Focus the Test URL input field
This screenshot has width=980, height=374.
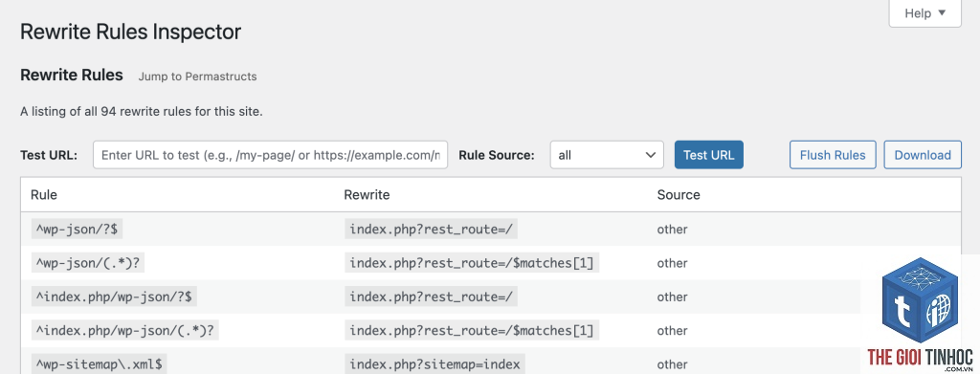click(x=271, y=155)
